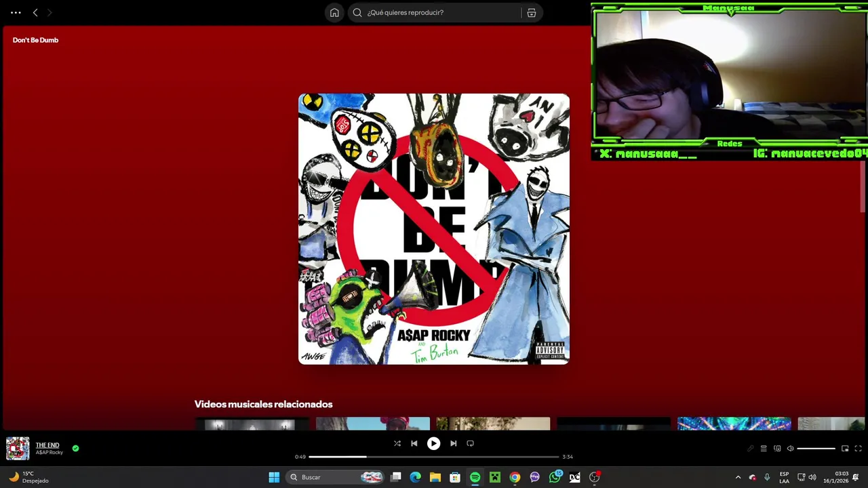The height and width of the screenshot is (488, 868).
Task: Open the connect to a device icon
Action: click(x=777, y=449)
